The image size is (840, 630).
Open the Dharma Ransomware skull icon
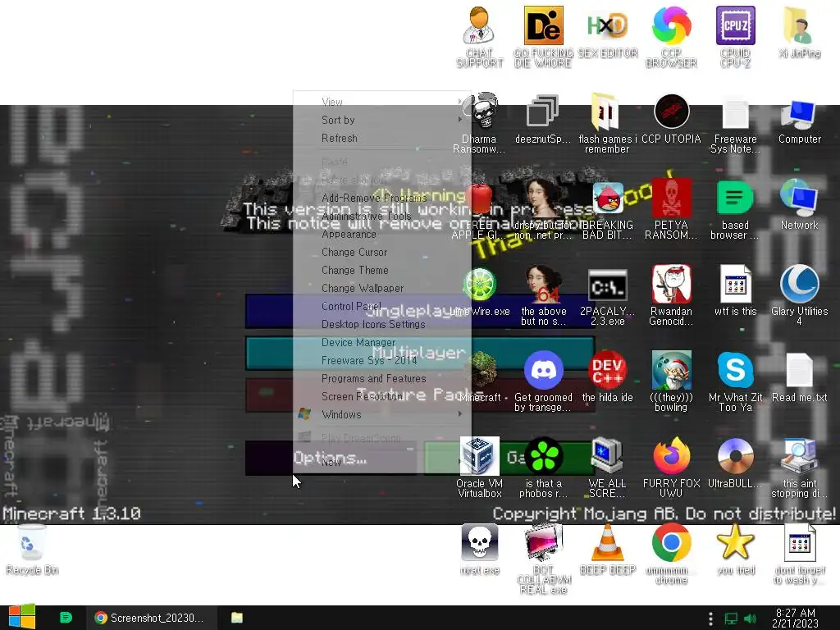click(481, 112)
